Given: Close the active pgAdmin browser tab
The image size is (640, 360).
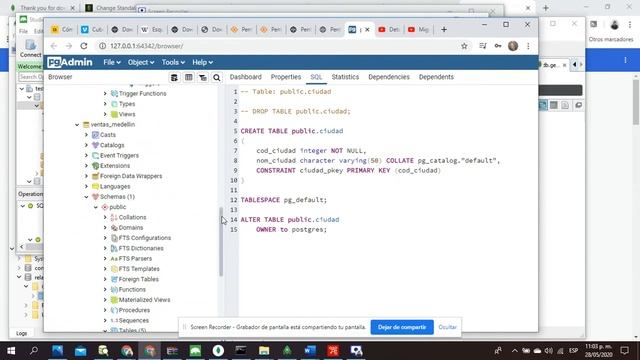Looking at the screenshot, I should pos(367,29).
